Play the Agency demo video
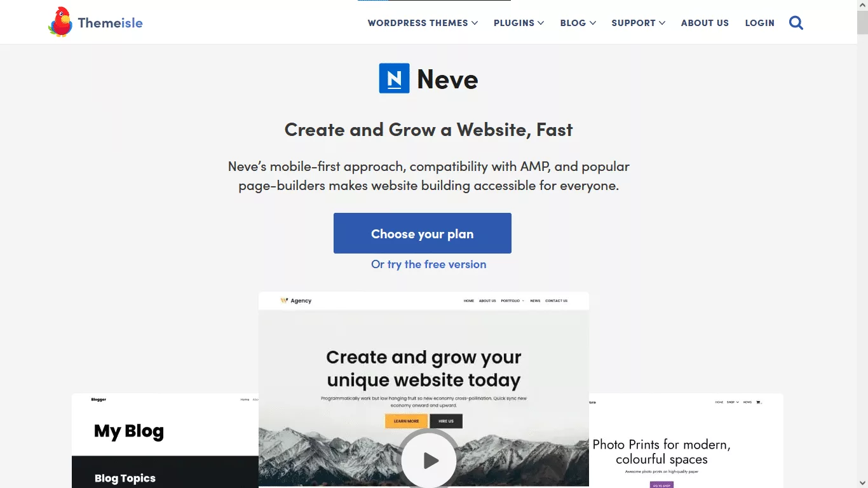This screenshot has height=488, width=868. 429,459
